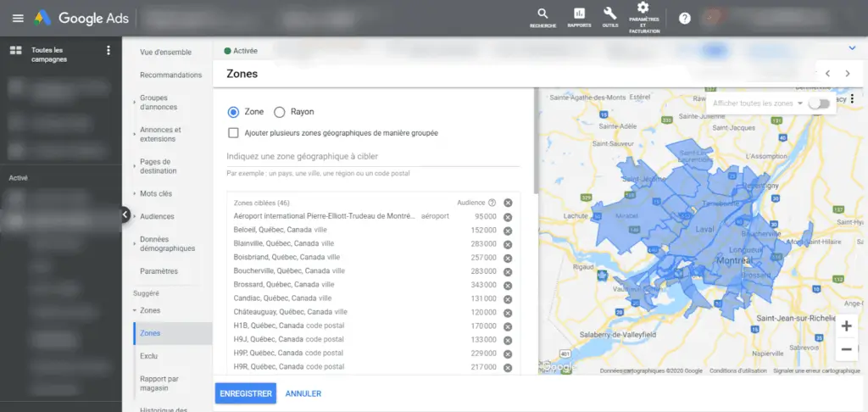
Task: Select the Rayon radio button
Action: 280,112
